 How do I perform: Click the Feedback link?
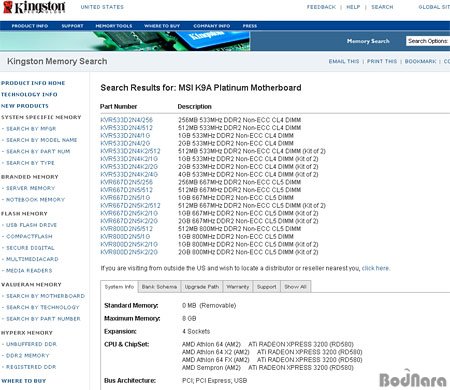321,7
